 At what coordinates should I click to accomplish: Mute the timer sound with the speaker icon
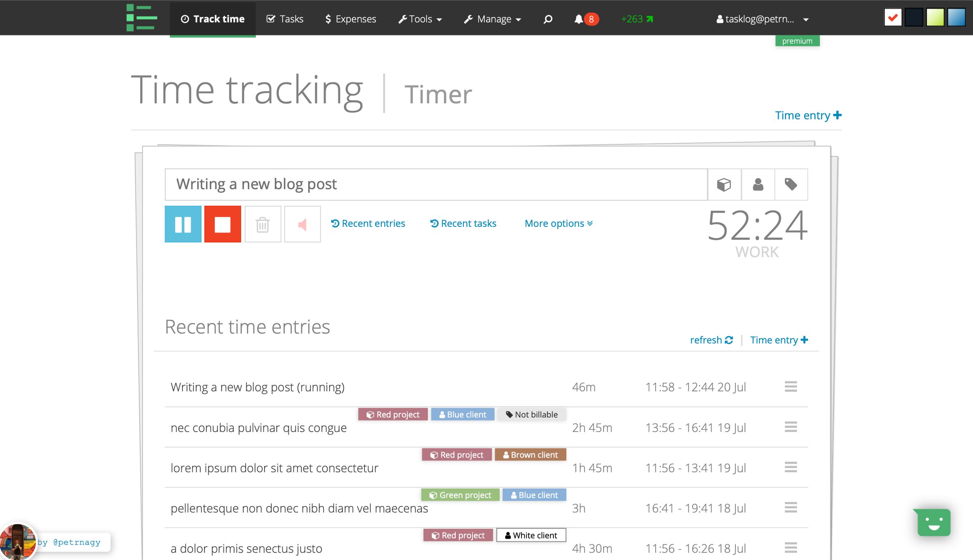302,224
